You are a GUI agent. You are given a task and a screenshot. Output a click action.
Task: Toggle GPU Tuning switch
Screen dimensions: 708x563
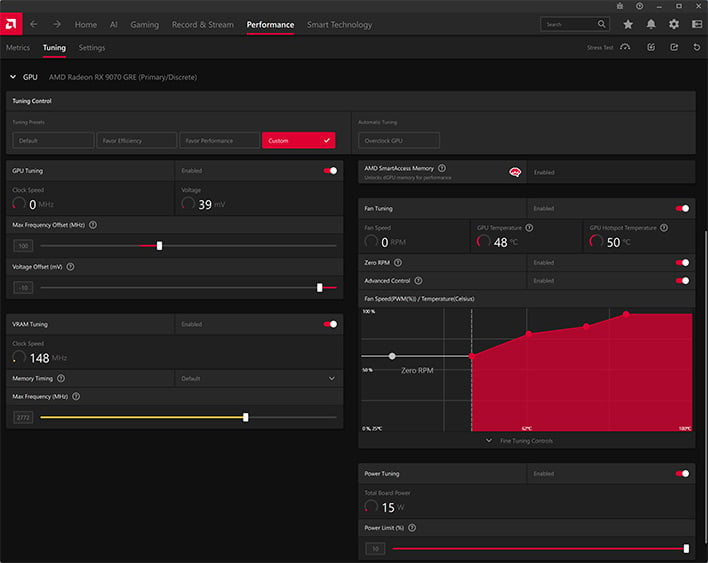click(330, 171)
